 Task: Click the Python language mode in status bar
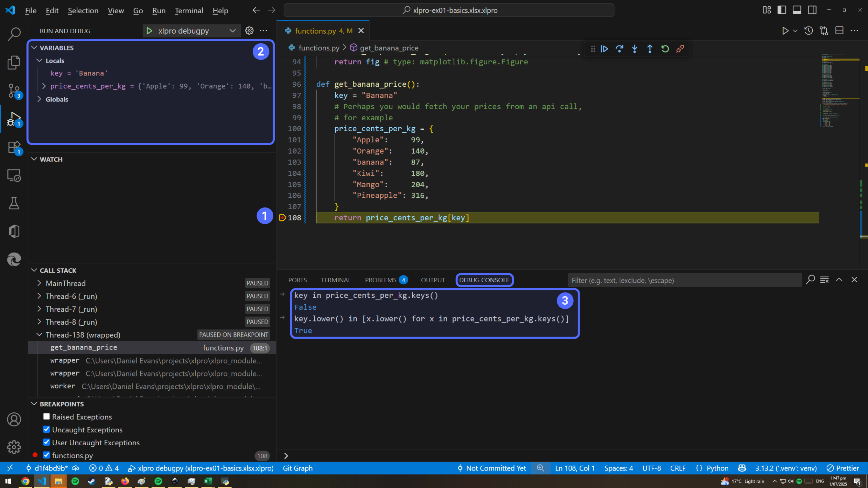(717, 468)
